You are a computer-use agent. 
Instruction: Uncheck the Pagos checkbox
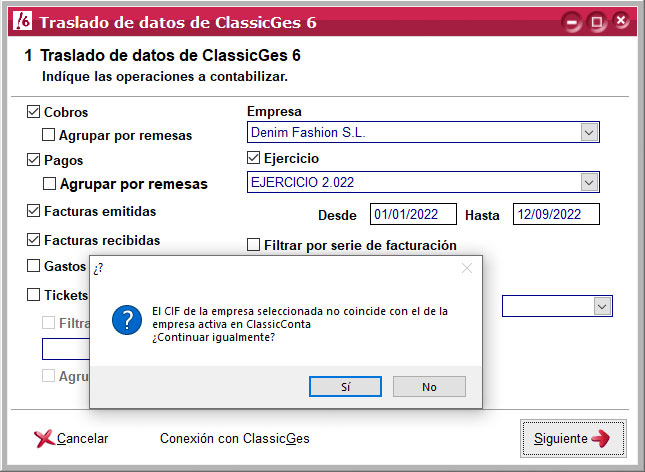tap(33, 160)
